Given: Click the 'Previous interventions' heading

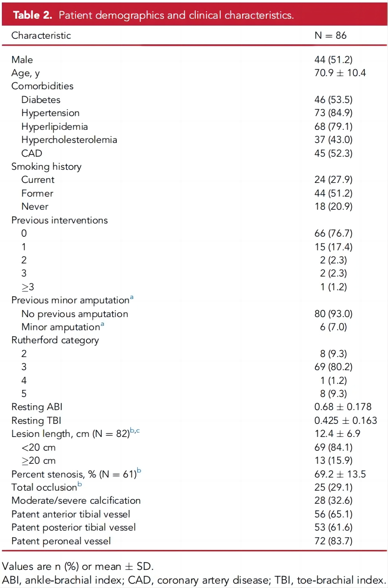Looking at the screenshot, I should coord(60,220).
